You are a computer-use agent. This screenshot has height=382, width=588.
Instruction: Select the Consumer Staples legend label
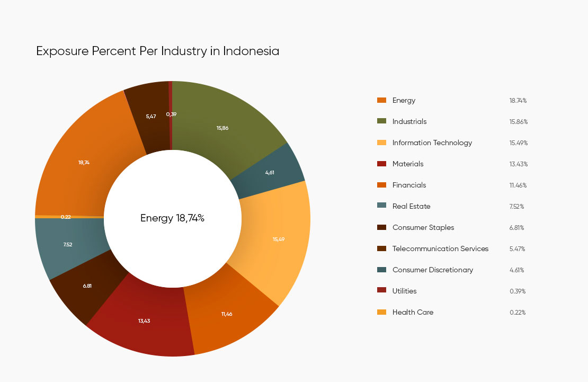423,227
